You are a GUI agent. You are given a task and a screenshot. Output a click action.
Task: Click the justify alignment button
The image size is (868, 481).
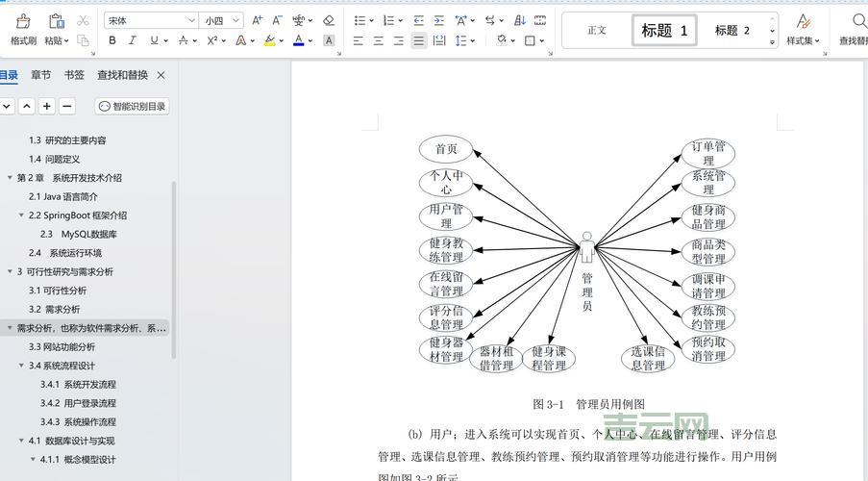tap(419, 40)
